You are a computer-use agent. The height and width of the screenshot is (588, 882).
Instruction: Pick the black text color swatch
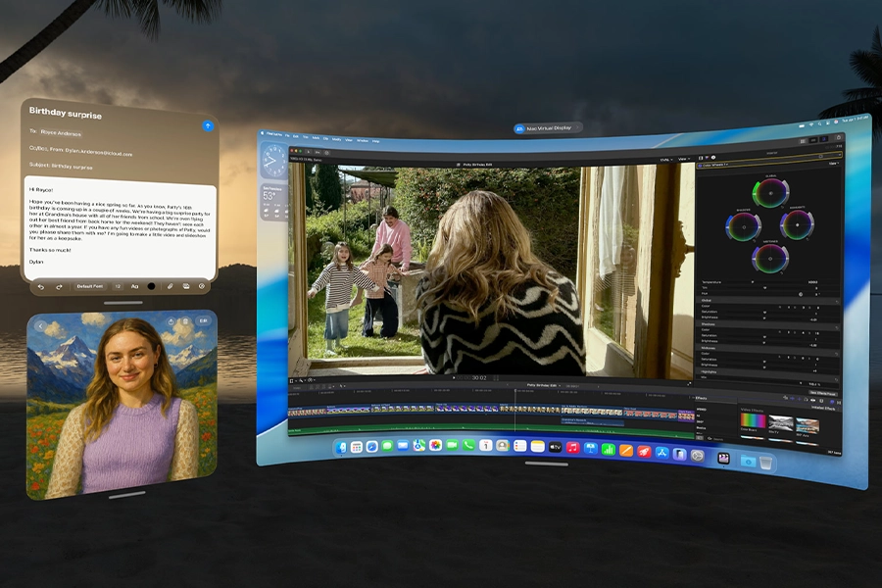click(x=151, y=286)
